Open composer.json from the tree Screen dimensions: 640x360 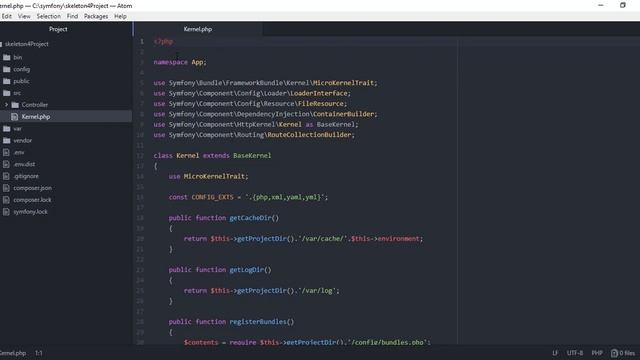33,188
